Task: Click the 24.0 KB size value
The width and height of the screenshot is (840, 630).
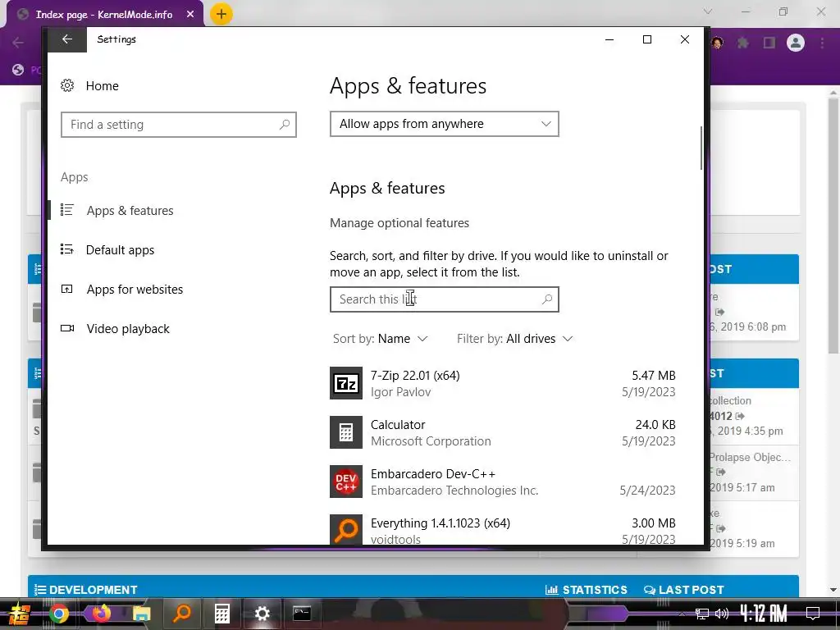Action: pos(655,425)
